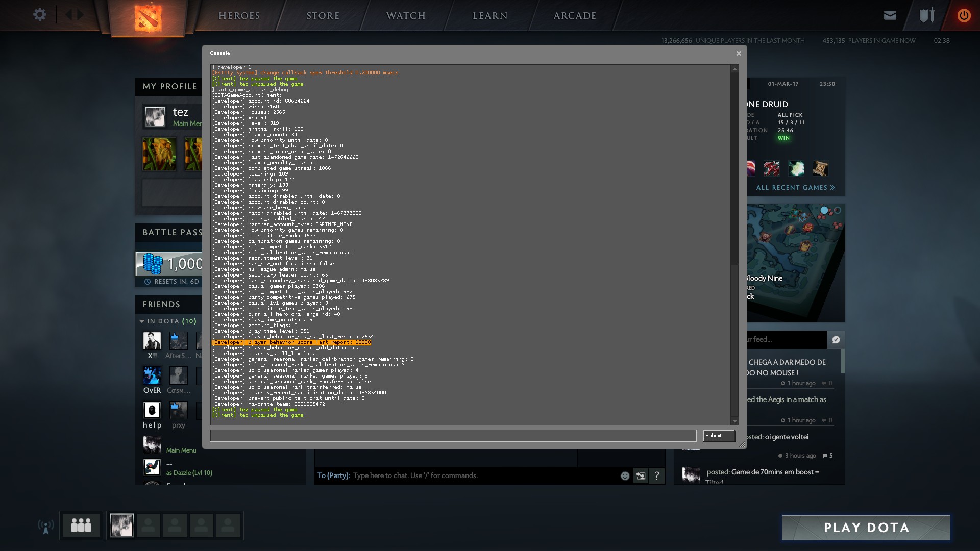Click the voice broadcast antenna icon
The image size is (980, 551).
(46, 527)
